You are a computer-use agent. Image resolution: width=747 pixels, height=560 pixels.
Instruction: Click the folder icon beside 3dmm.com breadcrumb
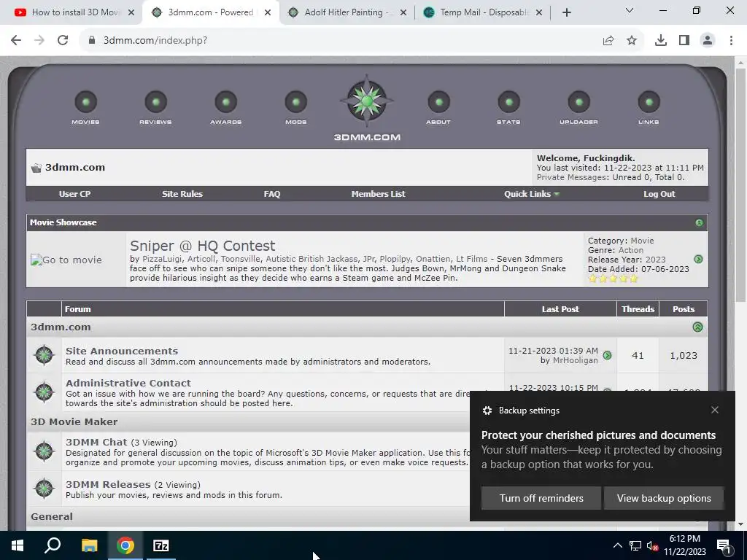(36, 168)
